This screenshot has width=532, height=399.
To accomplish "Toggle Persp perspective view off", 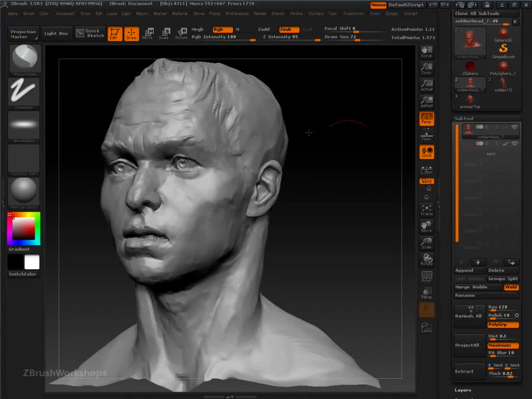I will point(427,118).
